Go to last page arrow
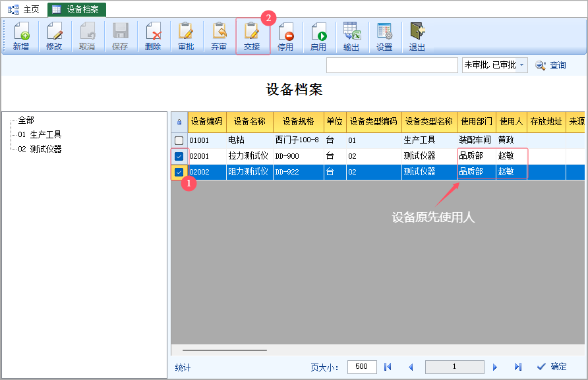The width and height of the screenshot is (588, 380). tap(518, 367)
